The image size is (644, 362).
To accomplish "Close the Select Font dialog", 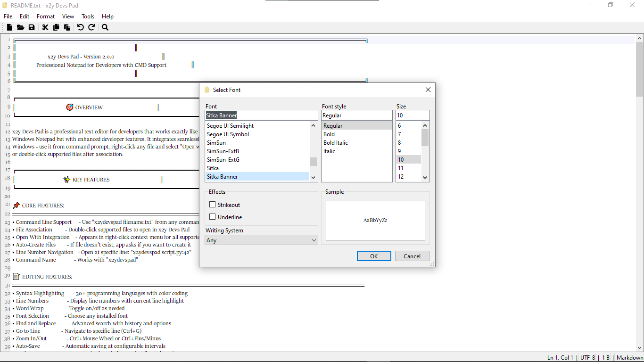I will pyautogui.click(x=428, y=90).
